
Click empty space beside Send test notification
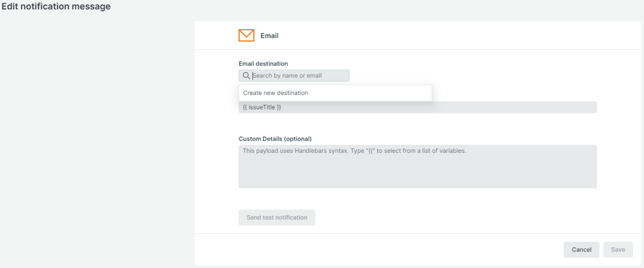pyautogui.click(x=456, y=218)
